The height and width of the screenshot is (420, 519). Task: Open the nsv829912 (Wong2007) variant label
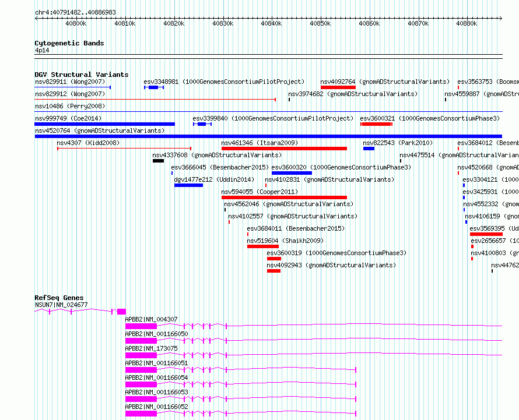click(x=70, y=94)
